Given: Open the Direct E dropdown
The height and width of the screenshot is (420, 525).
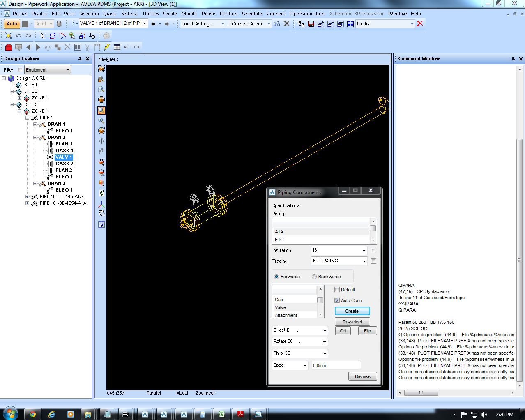Looking at the screenshot, I should click(x=300, y=330).
